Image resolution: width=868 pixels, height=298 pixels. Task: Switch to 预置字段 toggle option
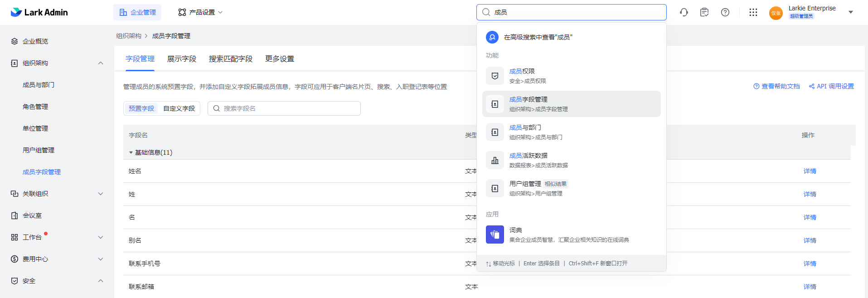click(x=141, y=108)
